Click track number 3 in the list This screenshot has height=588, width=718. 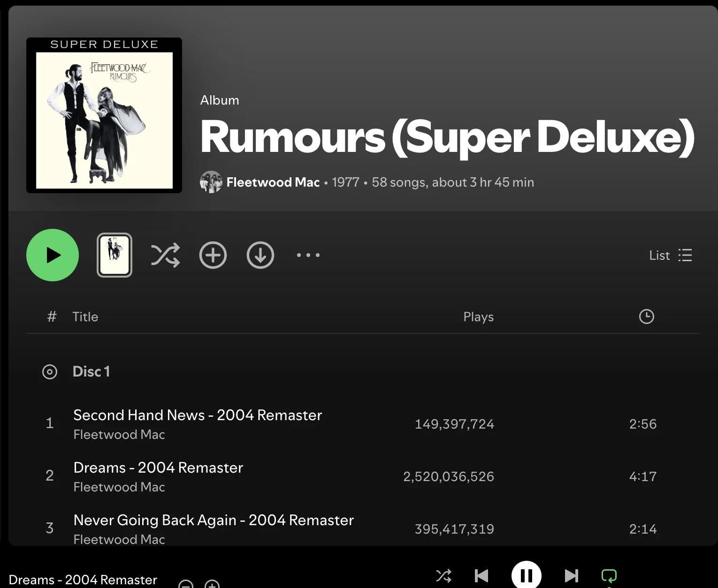point(50,528)
